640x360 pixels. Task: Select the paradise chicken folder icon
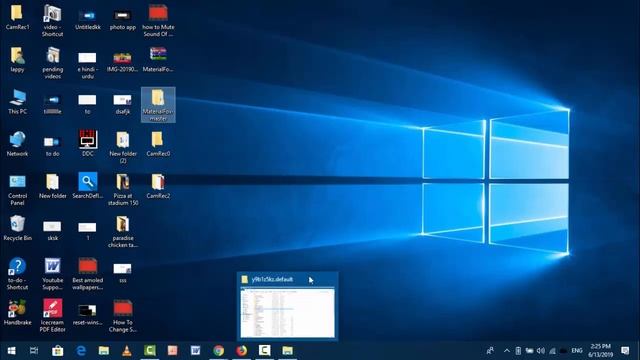[x=122, y=231]
